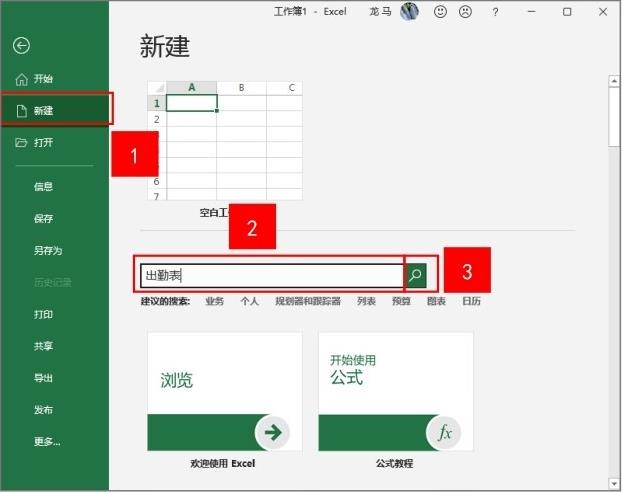Go back using the circled arrow
The image size is (622, 493).
tap(21, 46)
